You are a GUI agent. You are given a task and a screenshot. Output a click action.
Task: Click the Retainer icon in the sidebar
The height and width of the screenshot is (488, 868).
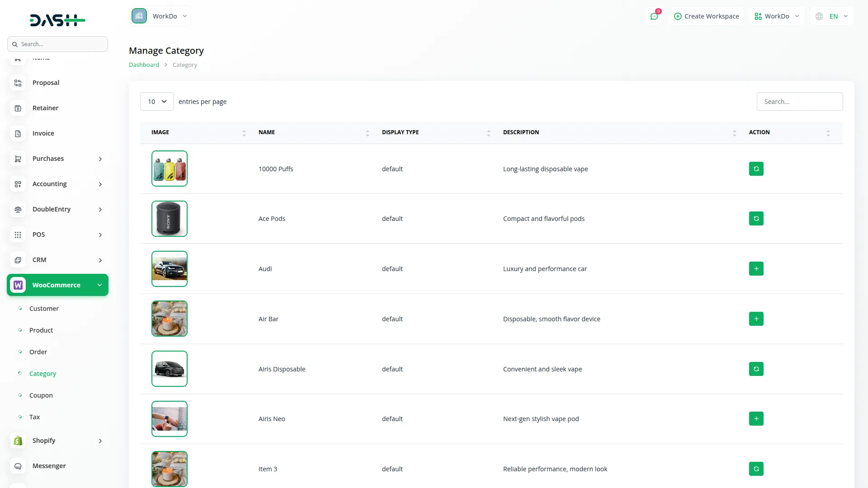tap(18, 108)
